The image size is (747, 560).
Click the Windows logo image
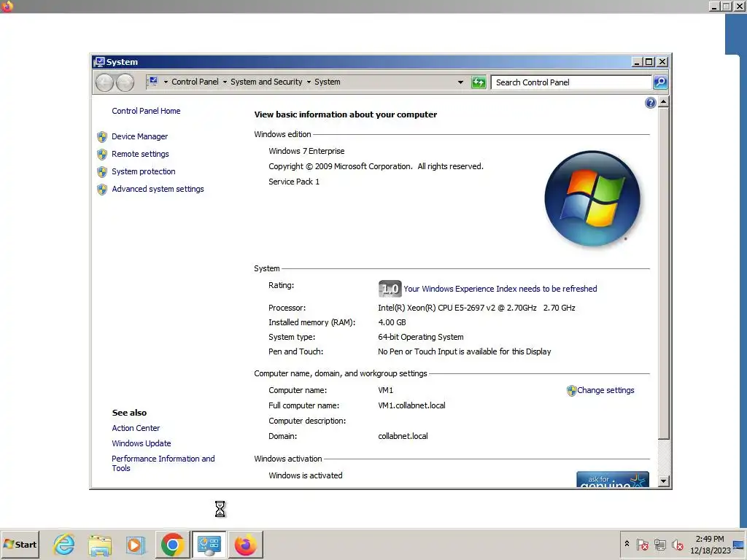592,198
